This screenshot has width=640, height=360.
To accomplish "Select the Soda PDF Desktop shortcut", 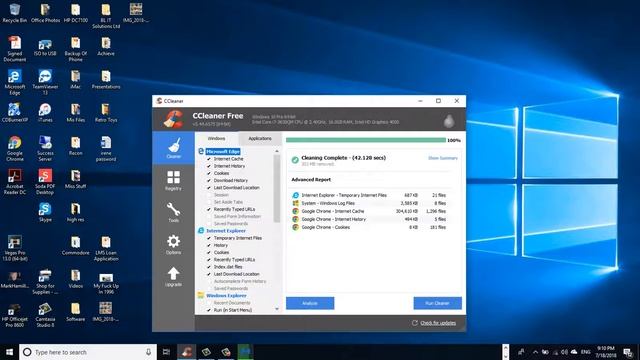I will [45, 182].
